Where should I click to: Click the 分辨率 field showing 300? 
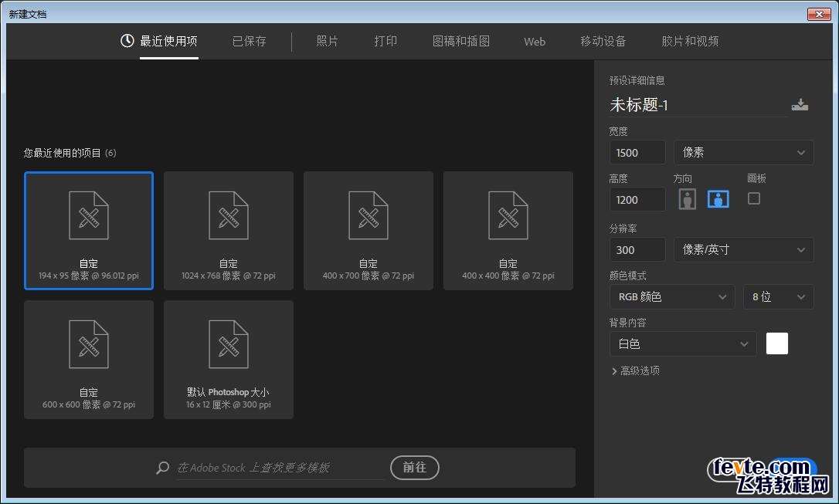[x=637, y=249]
